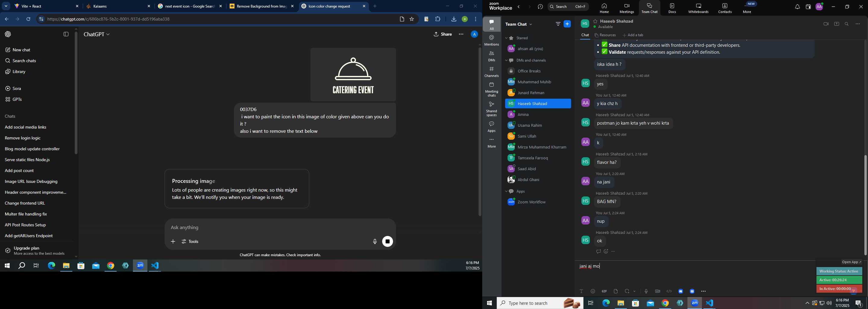Open Junaid Rehman chat

(538, 93)
